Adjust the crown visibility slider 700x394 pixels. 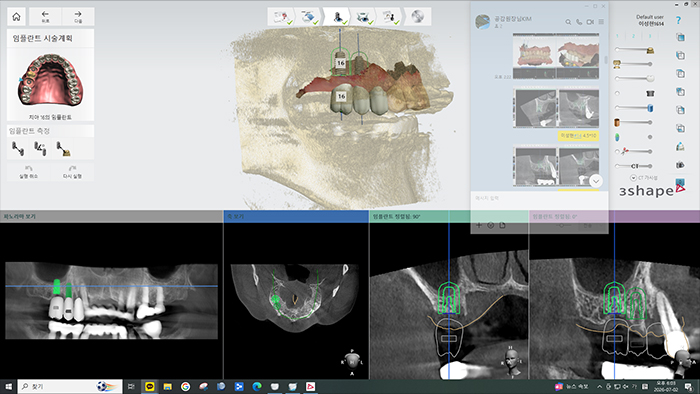(x=634, y=50)
